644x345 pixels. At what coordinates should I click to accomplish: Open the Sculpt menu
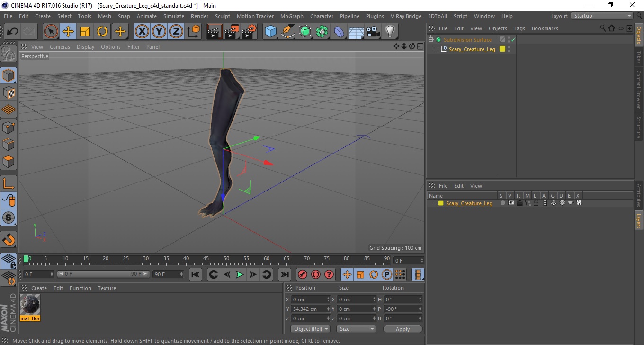223,16
